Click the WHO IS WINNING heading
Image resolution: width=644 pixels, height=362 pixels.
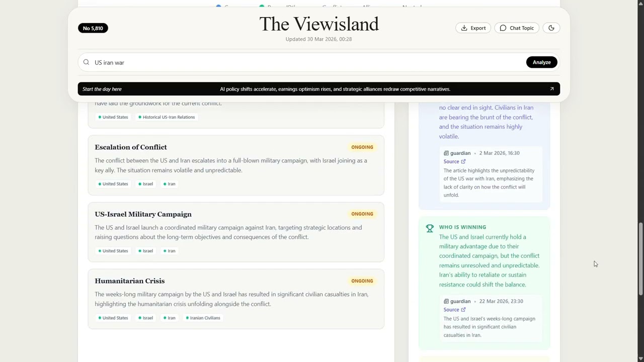pyautogui.click(x=462, y=227)
